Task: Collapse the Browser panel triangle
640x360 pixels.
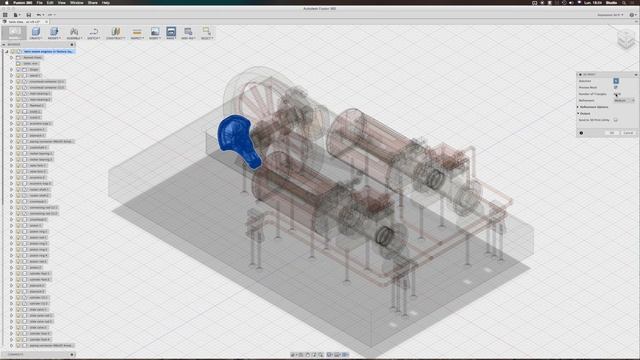Action: [4, 44]
